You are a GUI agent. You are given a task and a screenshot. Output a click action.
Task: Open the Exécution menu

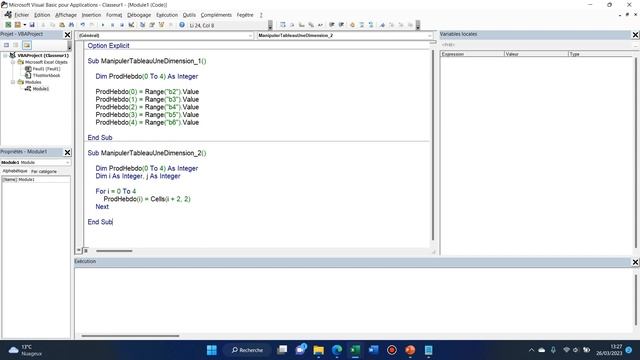tap(167, 15)
